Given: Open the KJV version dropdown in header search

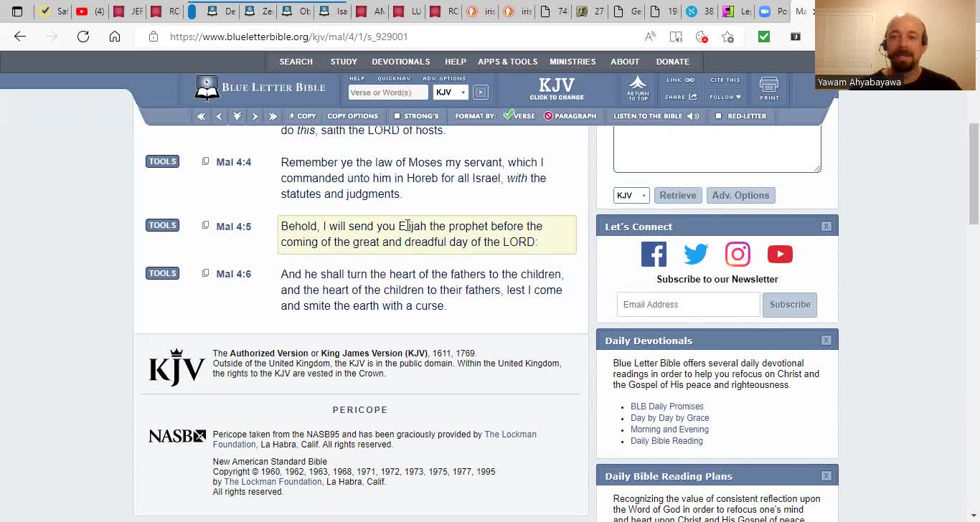Looking at the screenshot, I should coord(451,92).
